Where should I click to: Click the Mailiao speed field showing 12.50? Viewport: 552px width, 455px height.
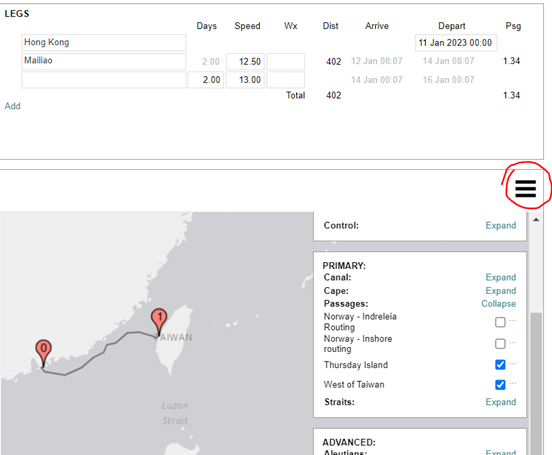245,62
